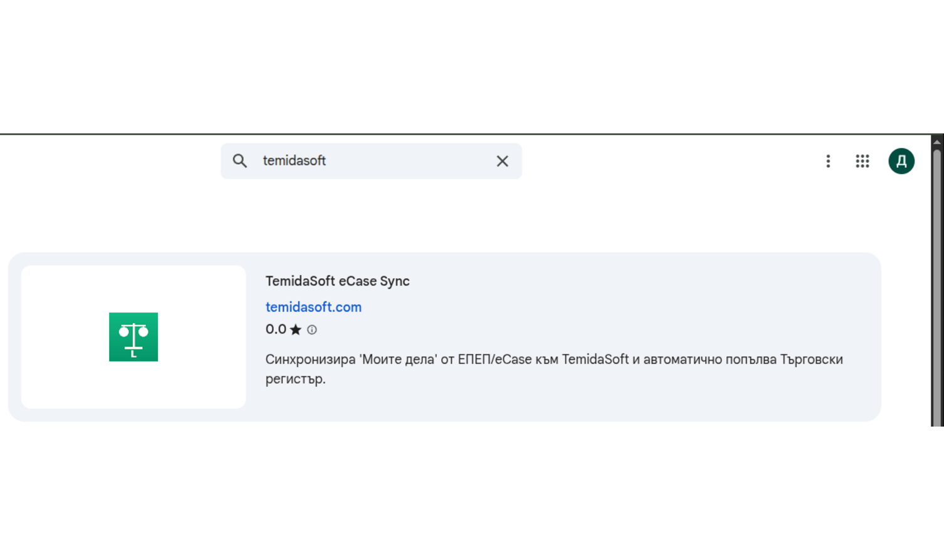Viewport: 944px width, 560px height.
Task: Click the vertical scrollbar thumb
Action: pyautogui.click(x=937, y=287)
